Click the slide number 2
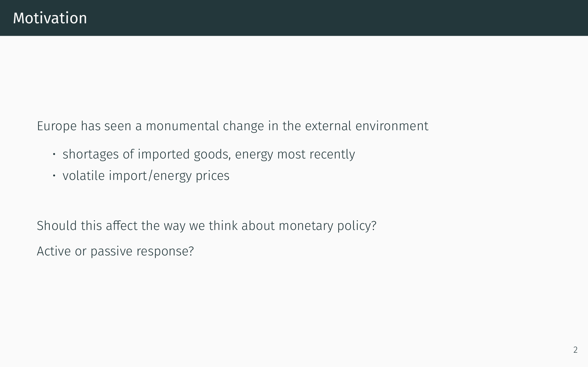588x367 pixels. pos(575,350)
